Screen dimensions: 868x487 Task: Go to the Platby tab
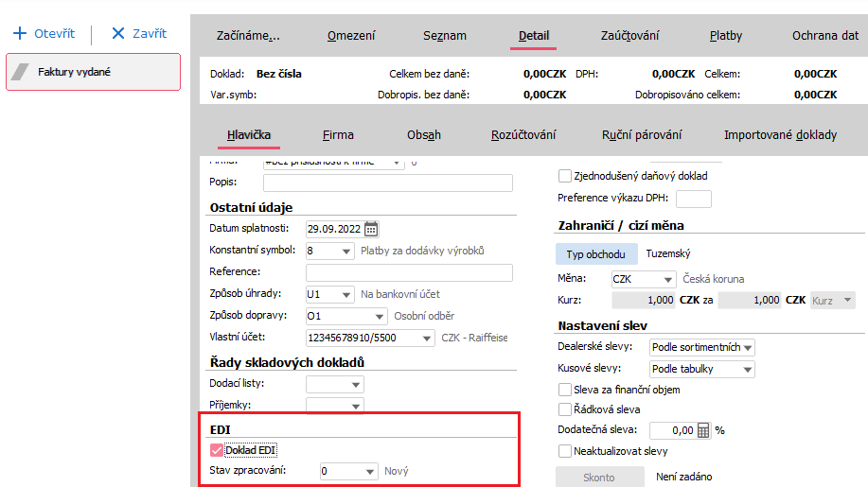coord(726,36)
